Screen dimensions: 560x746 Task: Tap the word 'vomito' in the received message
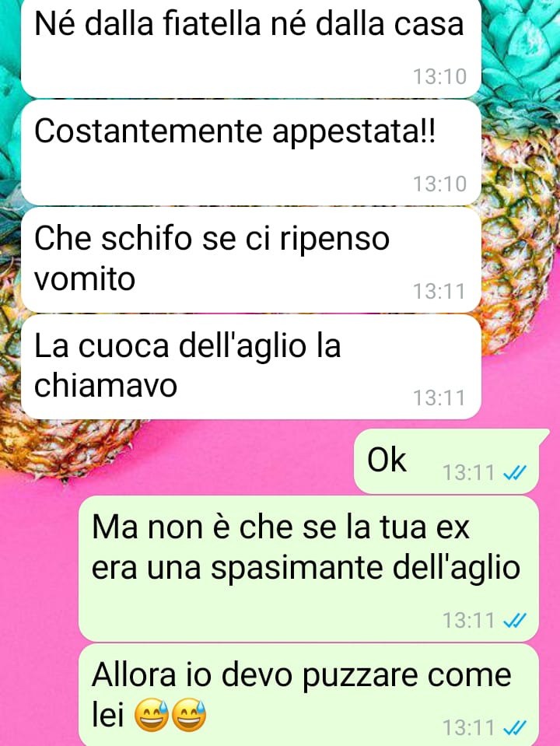click(85, 278)
